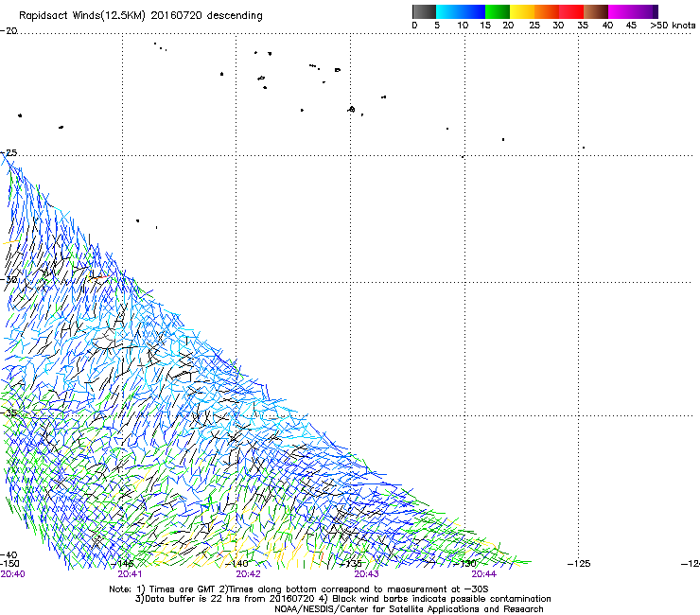700x615 pixels.
Task: Click the 'Data buffer is 22 hrs' note line
Action: 342,599
